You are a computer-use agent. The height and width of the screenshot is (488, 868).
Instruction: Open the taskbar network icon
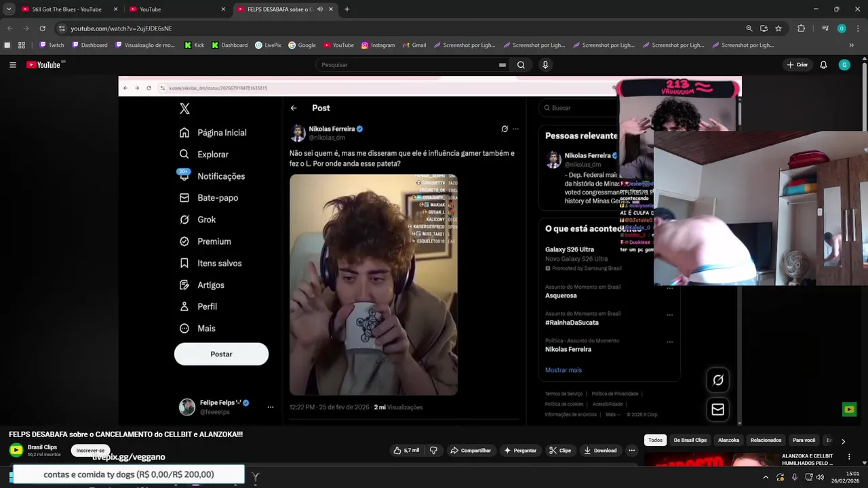[808, 477]
